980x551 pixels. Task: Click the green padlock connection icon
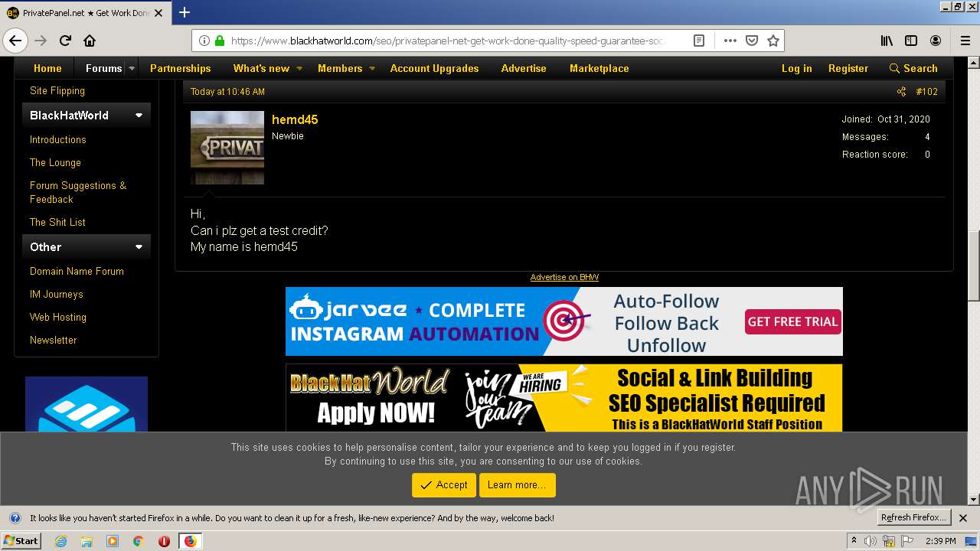pyautogui.click(x=220, y=41)
